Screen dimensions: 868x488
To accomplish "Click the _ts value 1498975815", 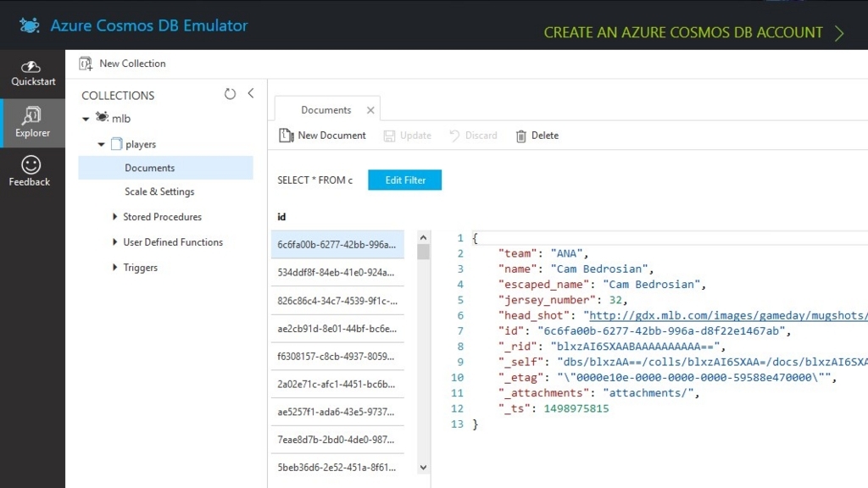I will pyautogui.click(x=576, y=408).
